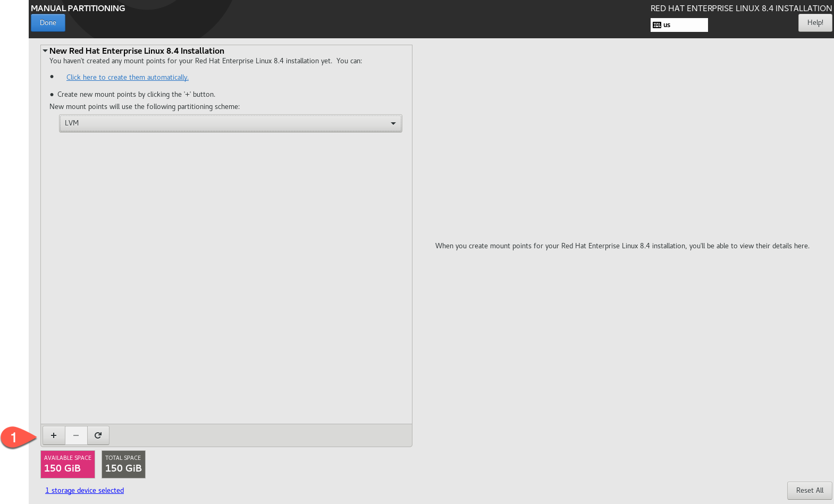Click the reload storage configuration icon
The image size is (834, 504).
click(x=98, y=435)
